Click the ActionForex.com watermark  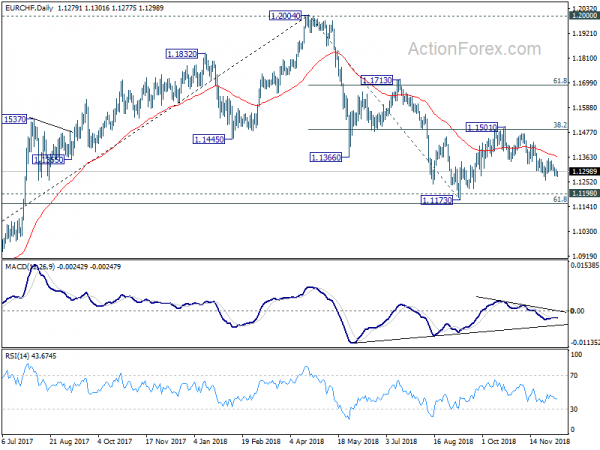click(474, 49)
